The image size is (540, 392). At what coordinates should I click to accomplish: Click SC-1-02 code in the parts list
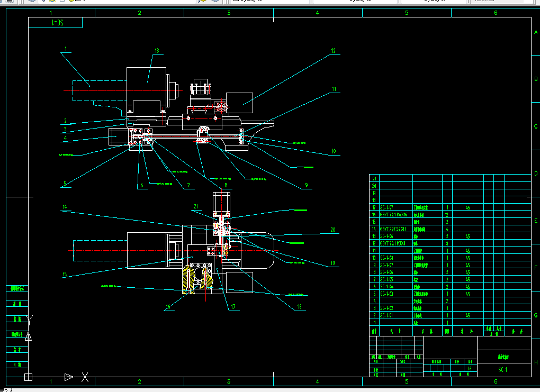[x=386, y=308]
